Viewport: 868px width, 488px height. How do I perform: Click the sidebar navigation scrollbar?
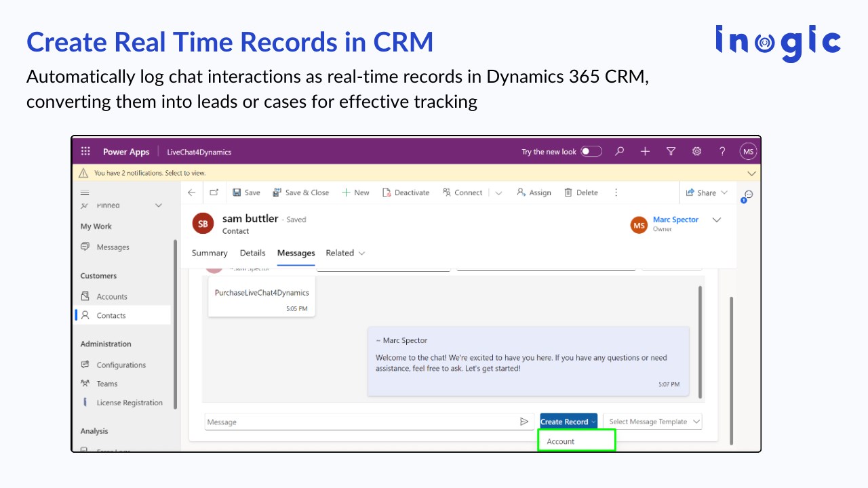click(176, 324)
